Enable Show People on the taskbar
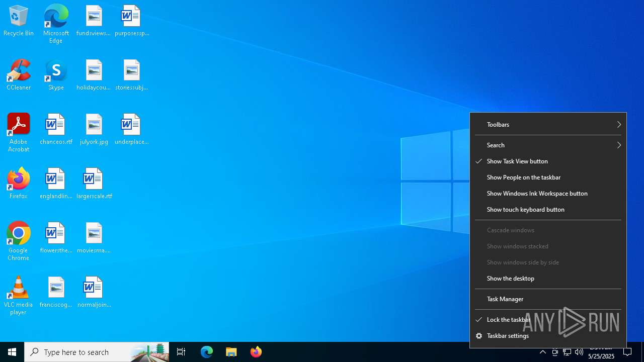This screenshot has height=362, width=644. (x=548, y=177)
